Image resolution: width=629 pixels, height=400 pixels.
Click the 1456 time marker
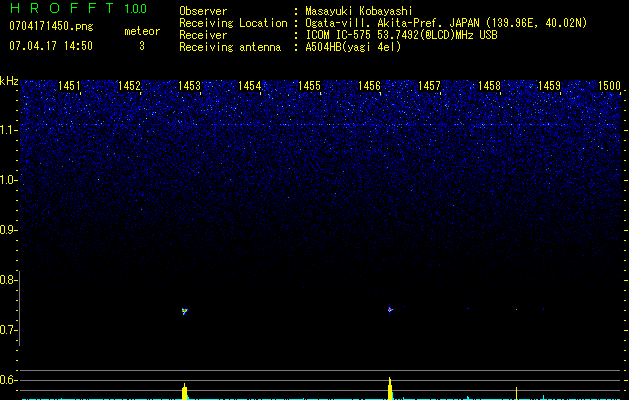(369, 87)
